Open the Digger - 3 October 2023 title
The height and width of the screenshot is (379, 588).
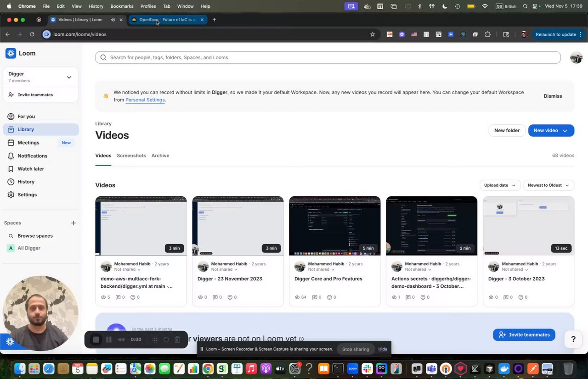(516, 279)
